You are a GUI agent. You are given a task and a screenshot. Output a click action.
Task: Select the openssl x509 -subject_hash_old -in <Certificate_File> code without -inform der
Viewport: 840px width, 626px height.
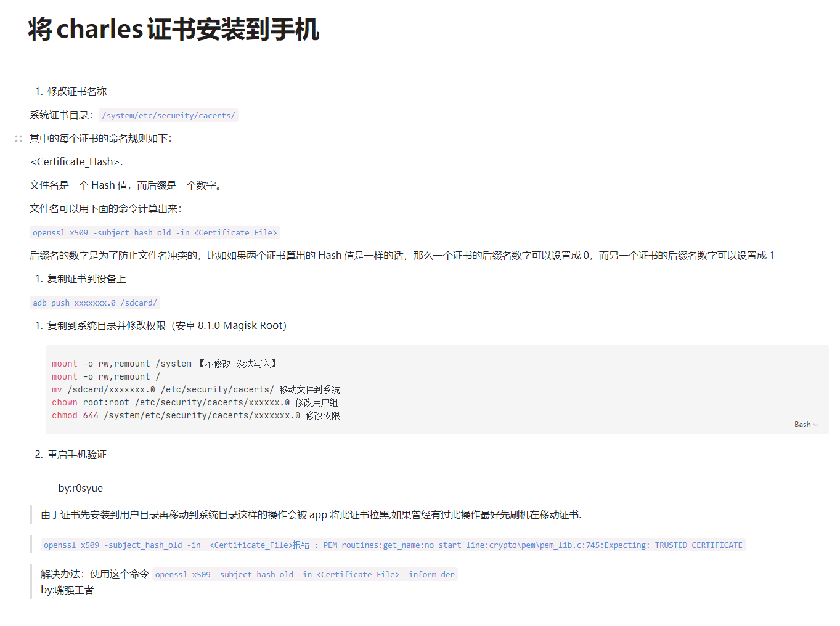tap(155, 232)
